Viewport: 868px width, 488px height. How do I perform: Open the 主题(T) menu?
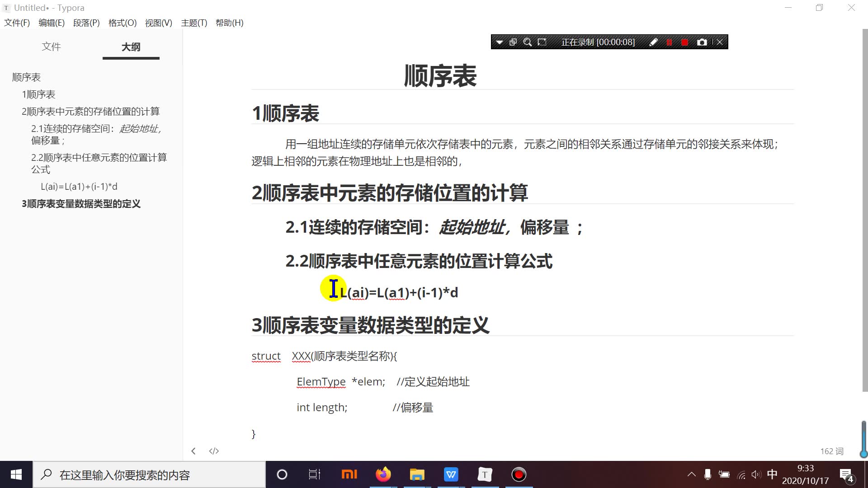click(x=194, y=23)
